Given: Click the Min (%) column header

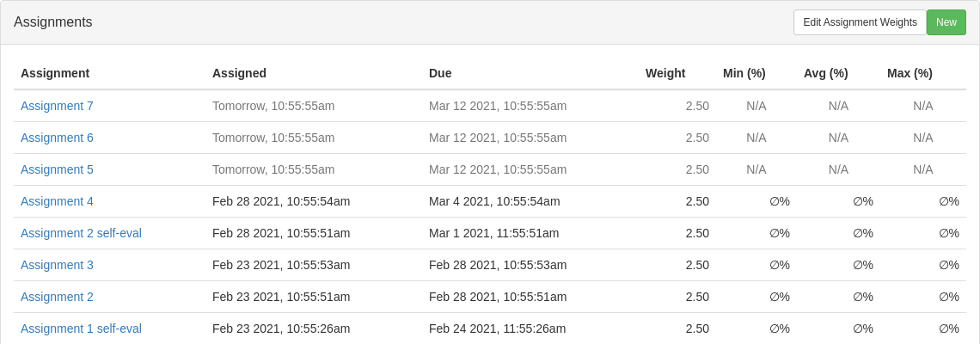Looking at the screenshot, I should coord(744,73).
